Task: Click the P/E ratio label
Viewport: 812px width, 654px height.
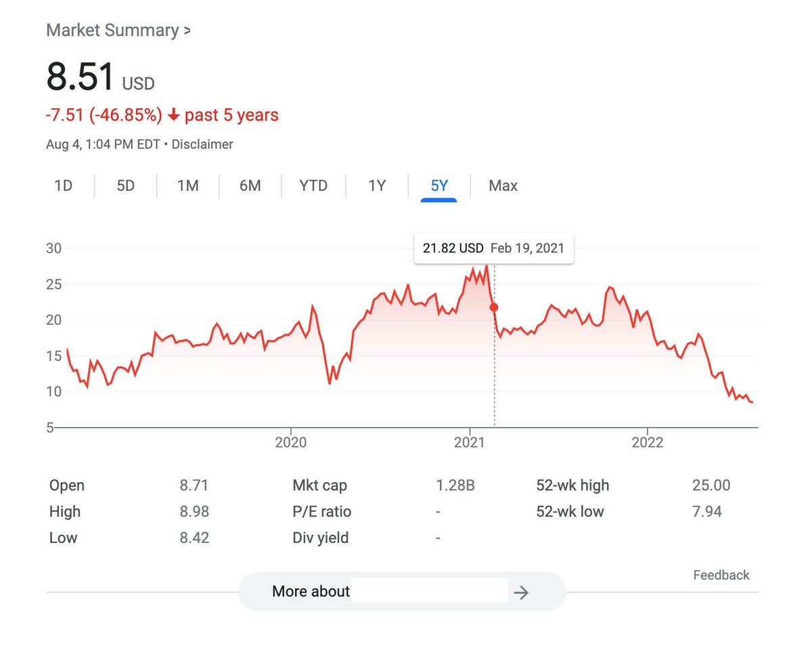Action: pyautogui.click(x=322, y=512)
